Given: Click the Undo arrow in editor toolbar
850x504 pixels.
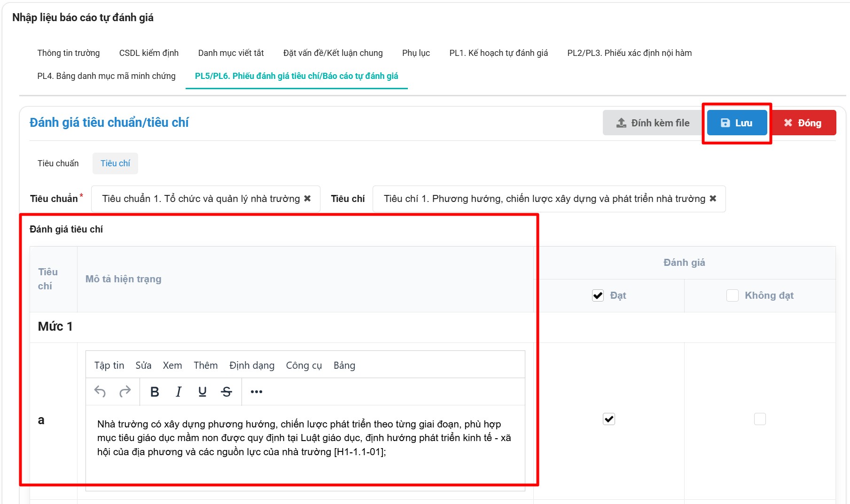Looking at the screenshot, I should [x=100, y=391].
